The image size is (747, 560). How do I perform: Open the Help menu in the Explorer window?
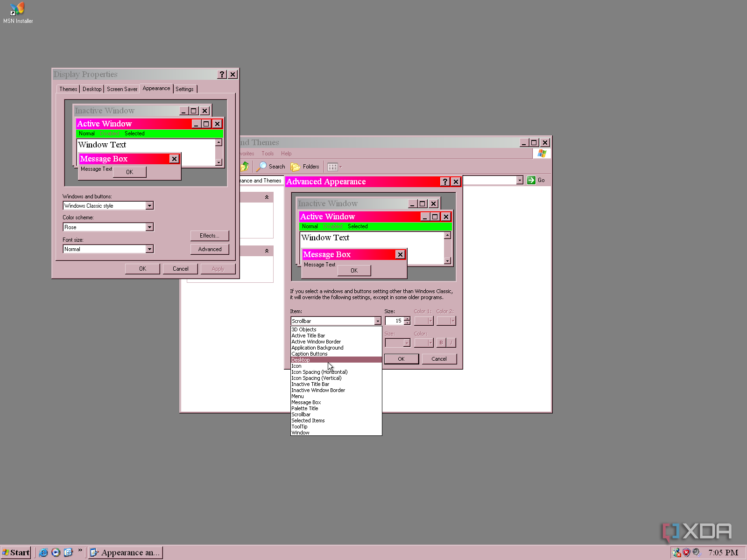coord(286,154)
